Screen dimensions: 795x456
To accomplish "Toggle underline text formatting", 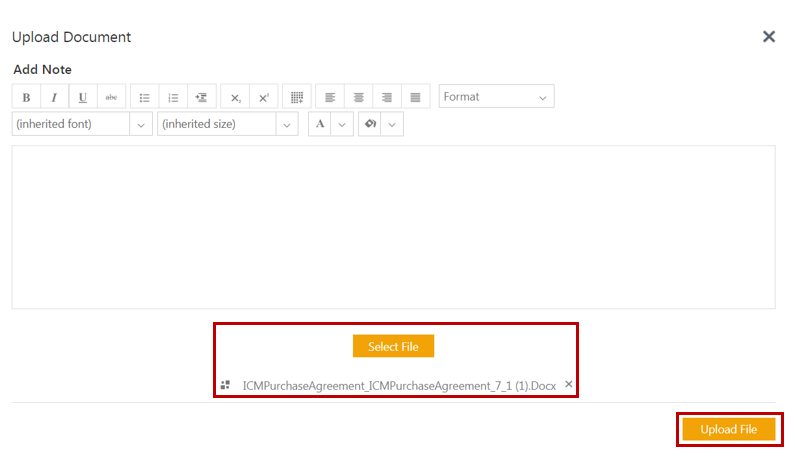I will (x=82, y=97).
